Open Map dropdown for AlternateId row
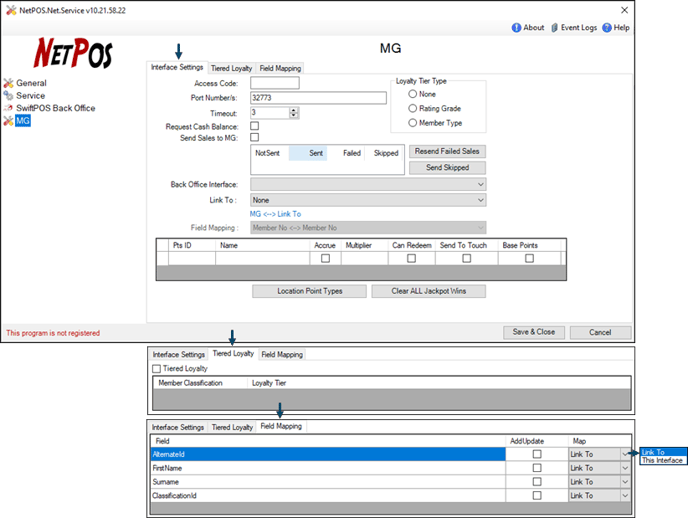This screenshot has width=688, height=518. (625, 454)
